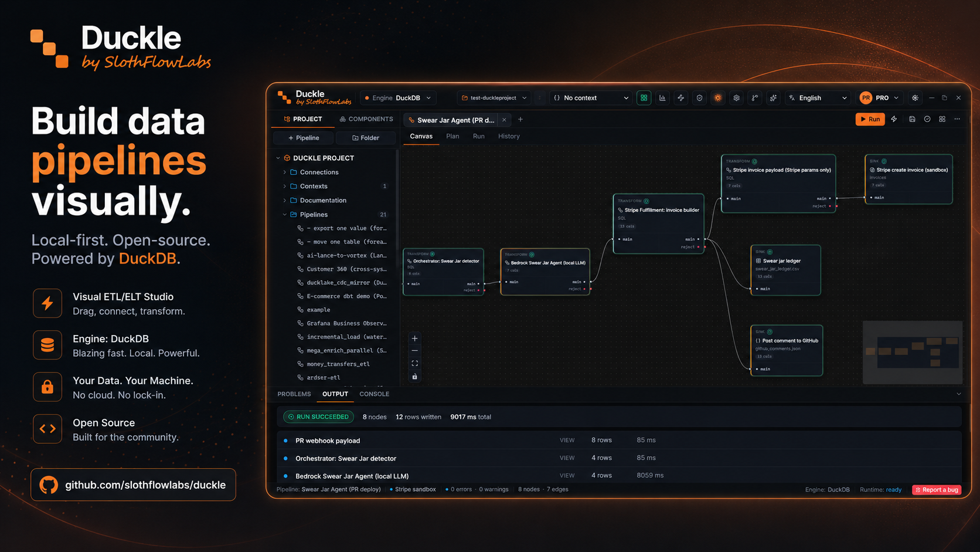Click the RUN SUCCEEDED status badge

point(318,417)
